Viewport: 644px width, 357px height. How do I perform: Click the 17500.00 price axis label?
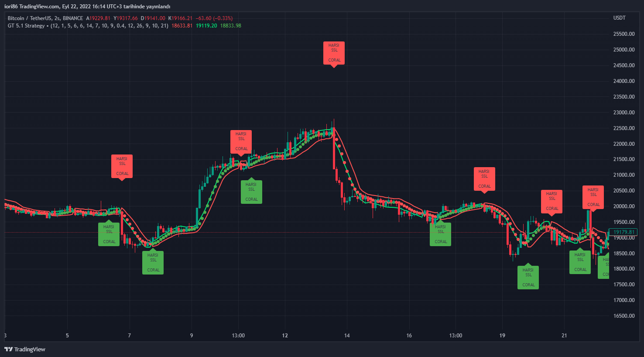(x=624, y=285)
